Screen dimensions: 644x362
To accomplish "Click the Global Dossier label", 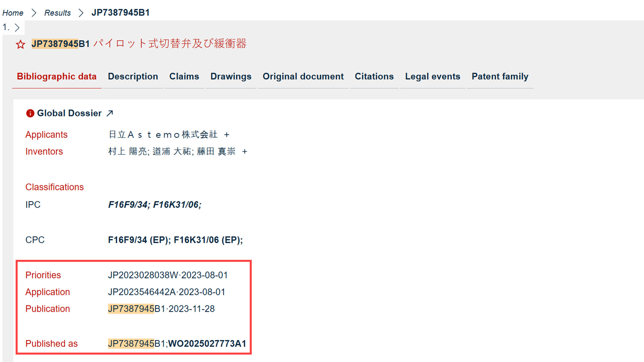I will pyautogui.click(x=69, y=113).
